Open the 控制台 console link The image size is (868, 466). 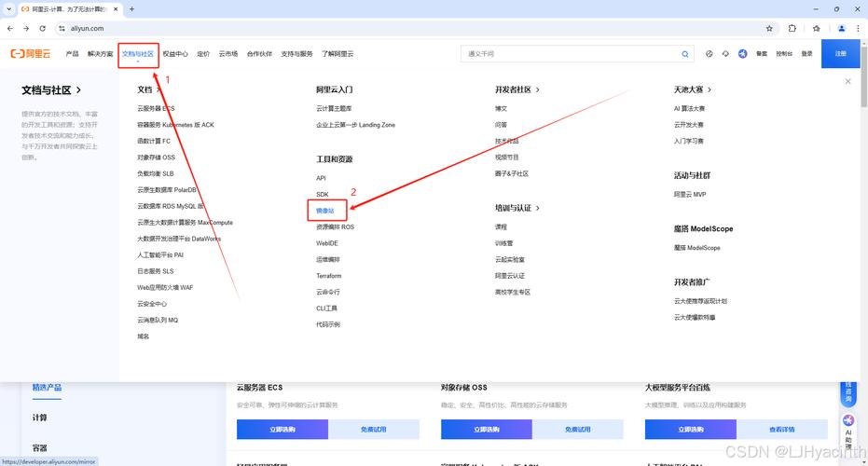[784, 54]
